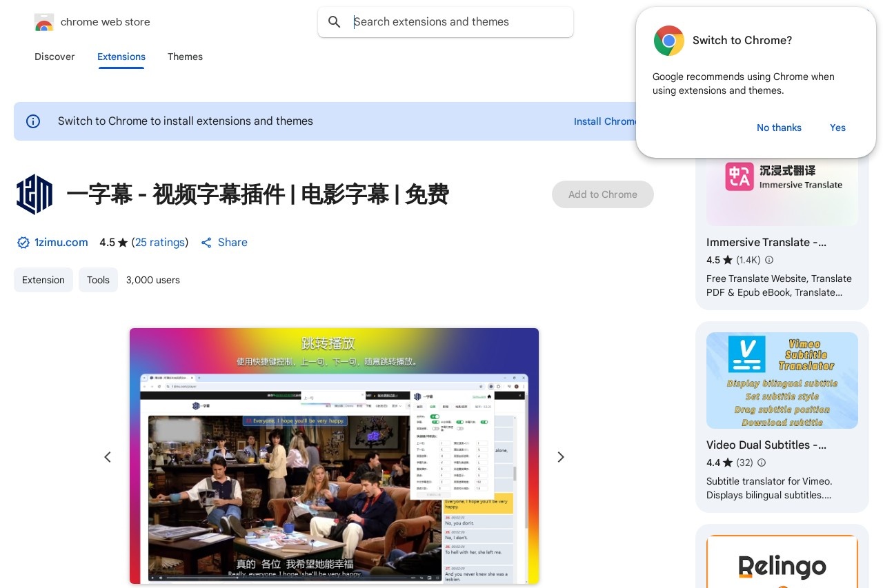
Task: Click the rating star icon beside 4.5
Action: (x=123, y=243)
